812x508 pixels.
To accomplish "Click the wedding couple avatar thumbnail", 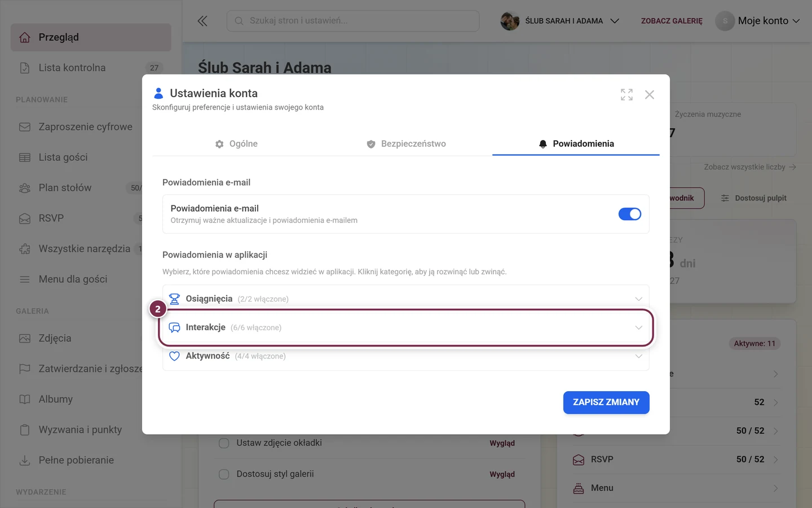I will pos(510,21).
